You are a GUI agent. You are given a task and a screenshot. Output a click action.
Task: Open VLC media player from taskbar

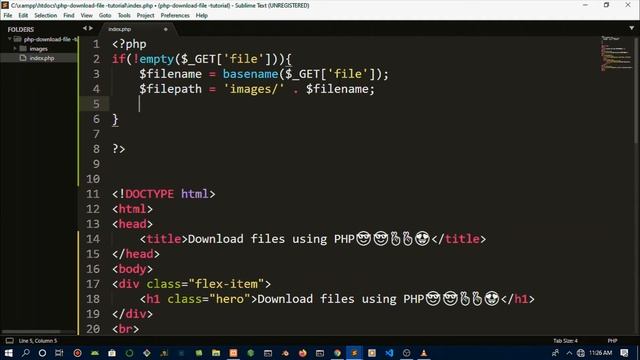(424, 353)
